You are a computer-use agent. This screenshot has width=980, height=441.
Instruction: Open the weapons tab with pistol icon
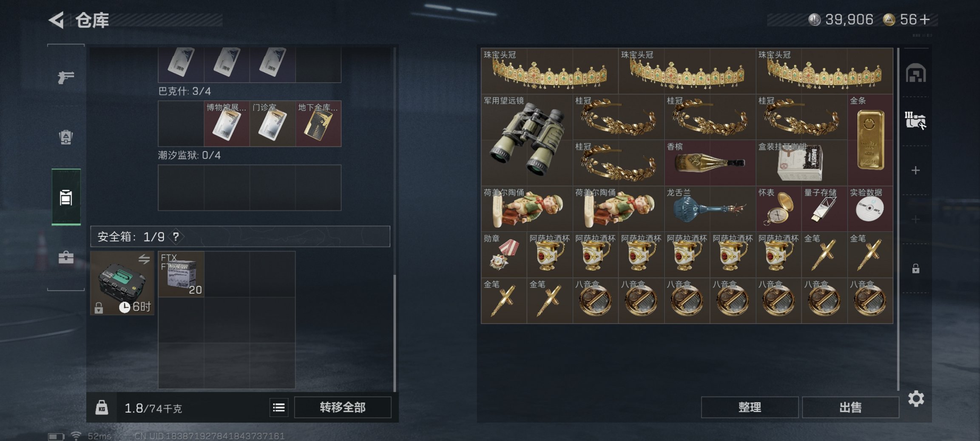[66, 77]
